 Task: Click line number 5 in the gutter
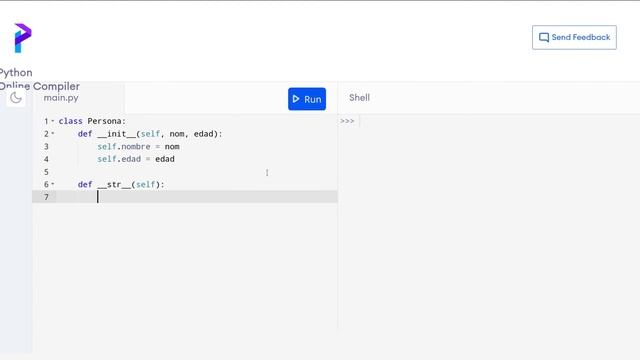46,172
